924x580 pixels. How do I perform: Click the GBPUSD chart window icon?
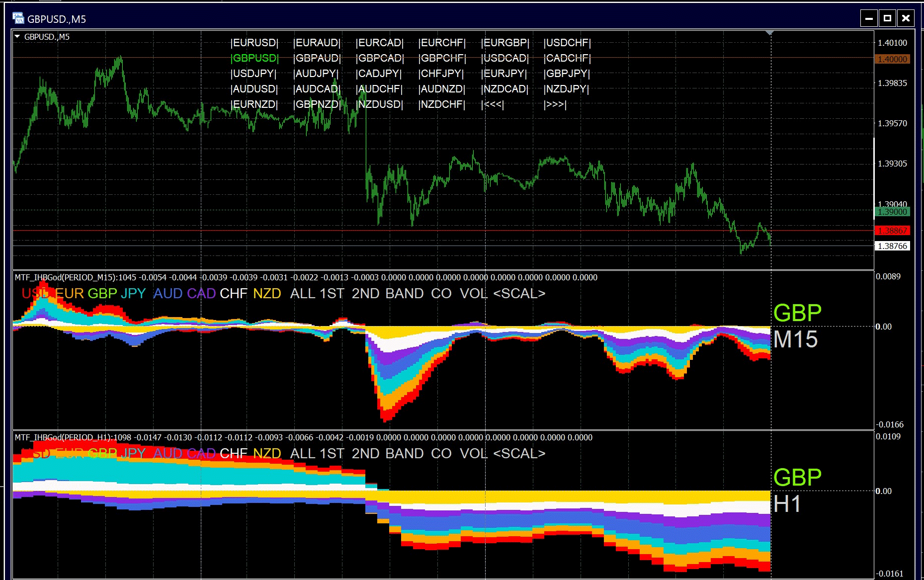click(18, 18)
